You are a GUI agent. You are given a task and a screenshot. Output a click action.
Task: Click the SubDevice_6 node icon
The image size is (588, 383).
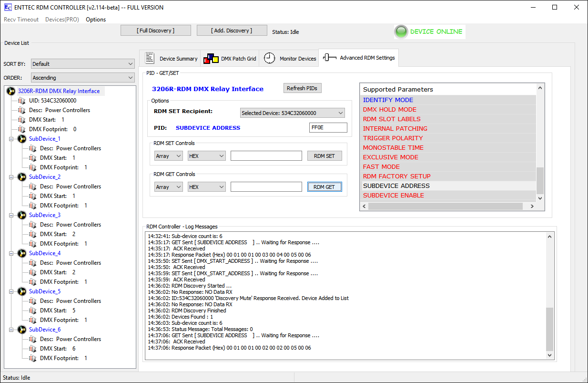22,330
